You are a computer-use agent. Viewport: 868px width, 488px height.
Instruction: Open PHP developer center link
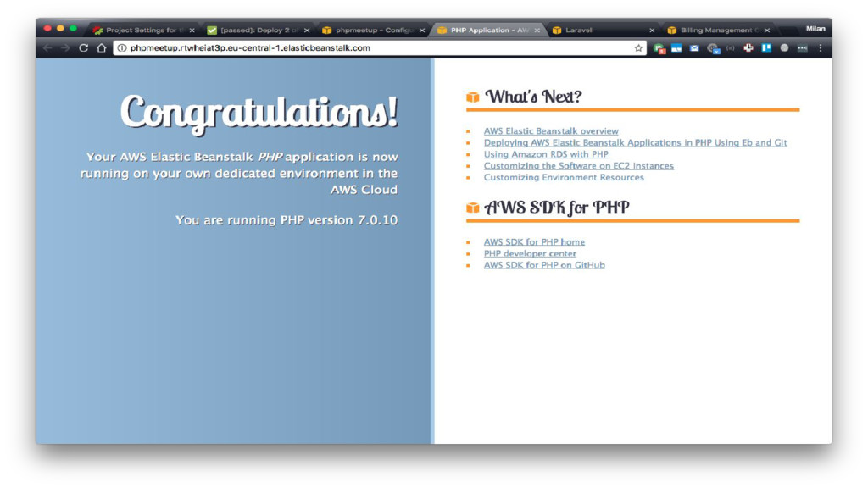(530, 253)
